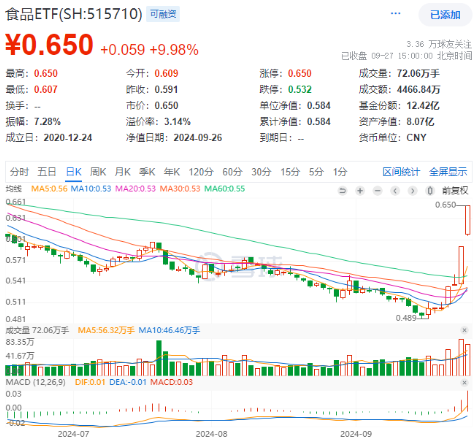The width and height of the screenshot is (476, 442).
Task: Close the 成交量 volume panel
Action: [464, 330]
